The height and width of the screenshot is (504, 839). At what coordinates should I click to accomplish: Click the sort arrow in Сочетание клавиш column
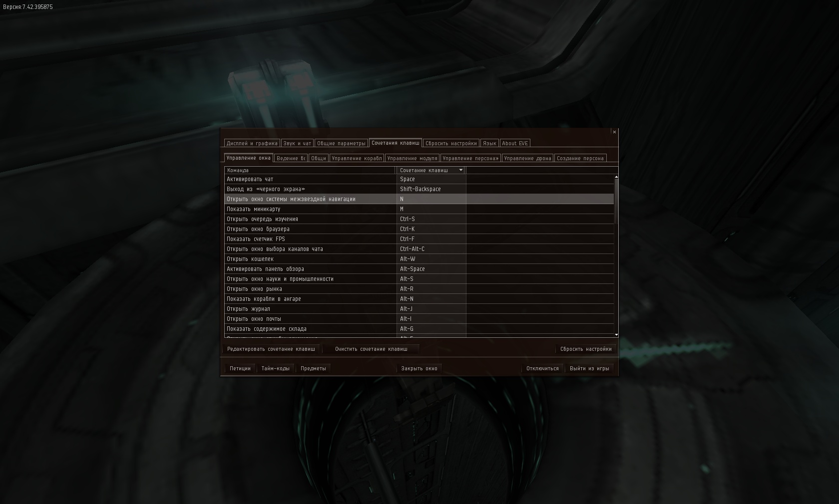coord(461,170)
